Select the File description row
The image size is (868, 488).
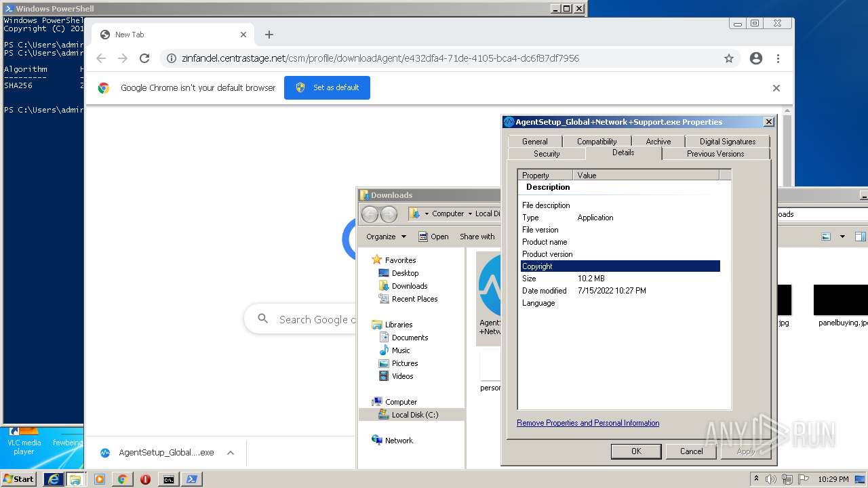click(620, 205)
